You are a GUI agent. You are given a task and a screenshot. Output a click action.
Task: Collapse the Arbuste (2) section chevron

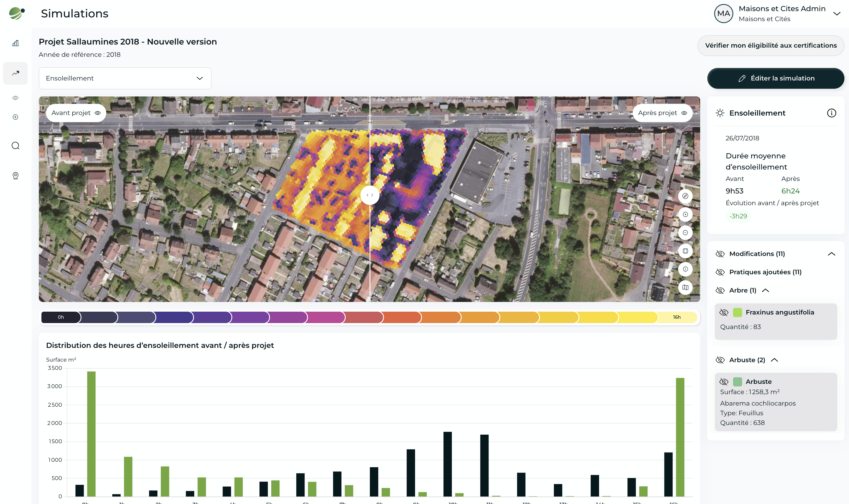(x=774, y=360)
